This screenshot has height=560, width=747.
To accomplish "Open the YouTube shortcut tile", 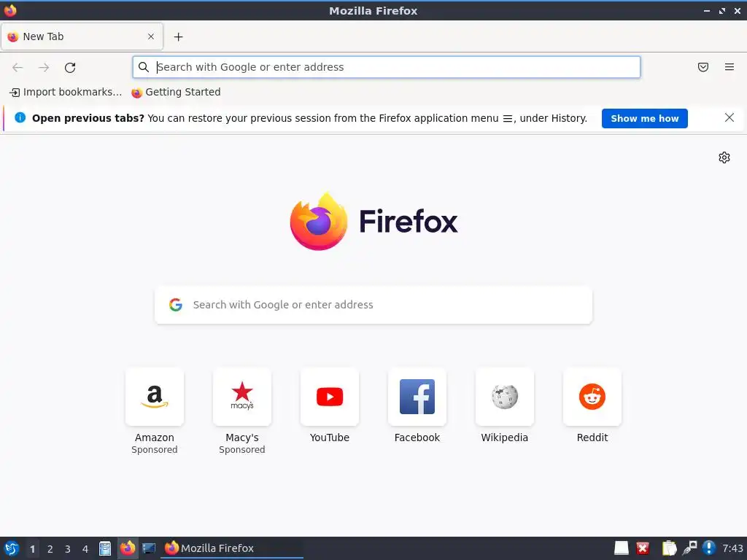I will 330,397.
